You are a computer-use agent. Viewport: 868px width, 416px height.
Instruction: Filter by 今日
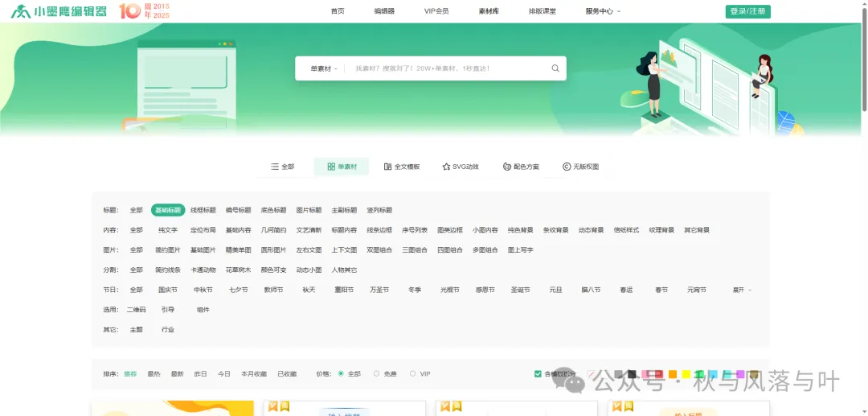point(223,374)
